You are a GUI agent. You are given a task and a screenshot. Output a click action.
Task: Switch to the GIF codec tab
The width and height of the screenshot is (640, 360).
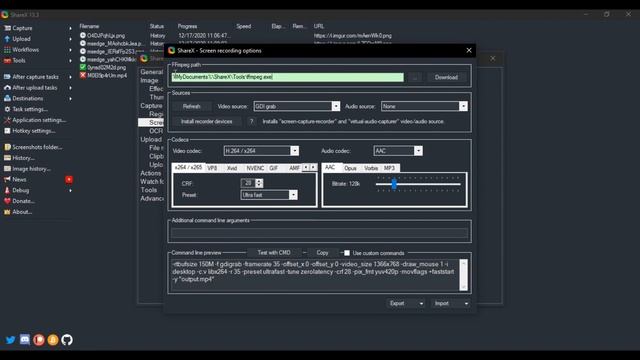pos(273,168)
